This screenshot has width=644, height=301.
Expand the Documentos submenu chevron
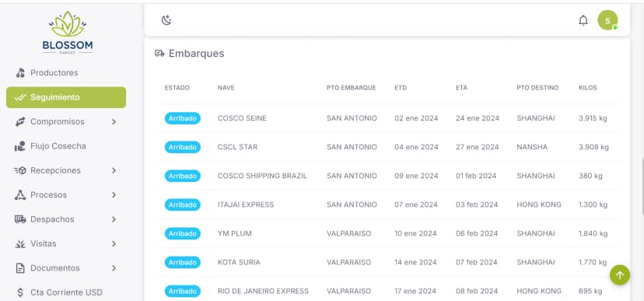pos(114,268)
